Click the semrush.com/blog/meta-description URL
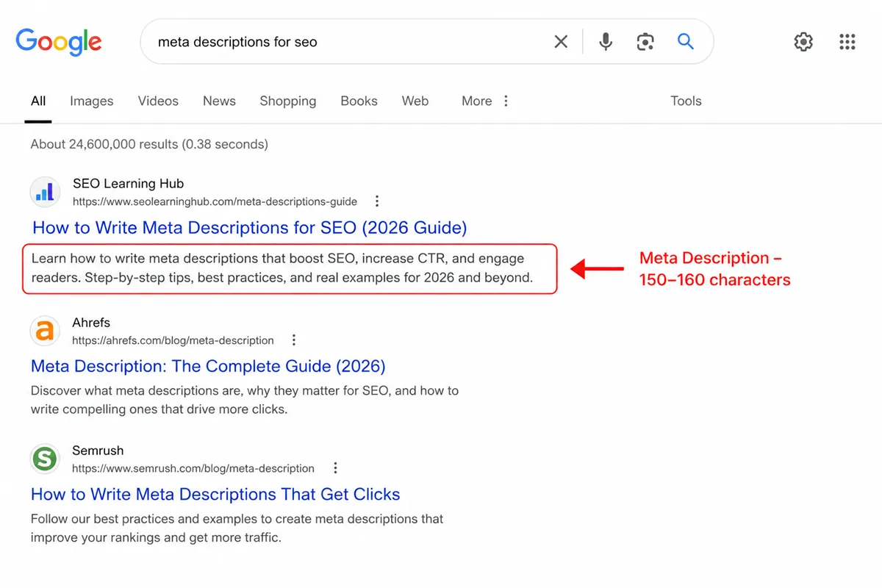882x588 pixels. tap(193, 468)
